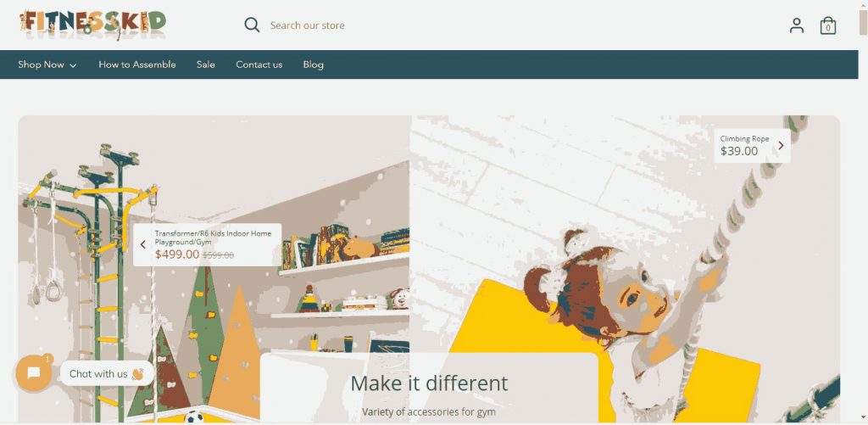This screenshot has height=425, width=868.
Task: Open the Blog link in navigation
Action: click(314, 64)
